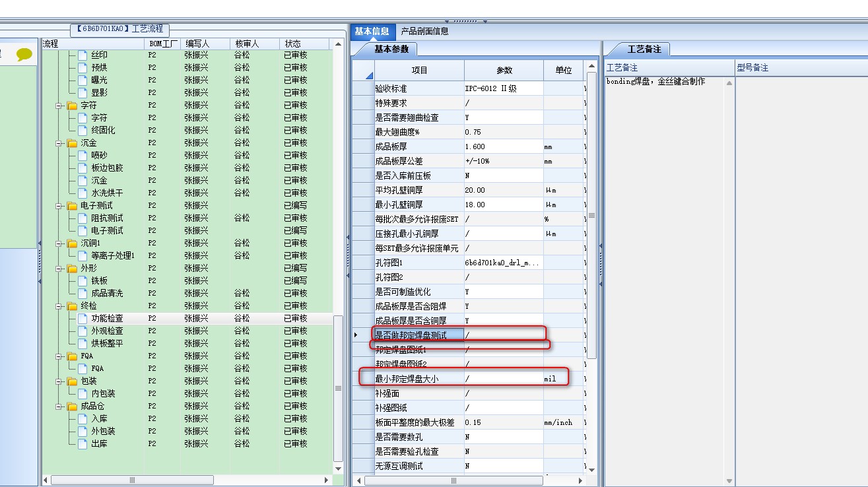868x487 pixels.
Task: Click the 沉金 folder icon
Action: (x=72, y=143)
